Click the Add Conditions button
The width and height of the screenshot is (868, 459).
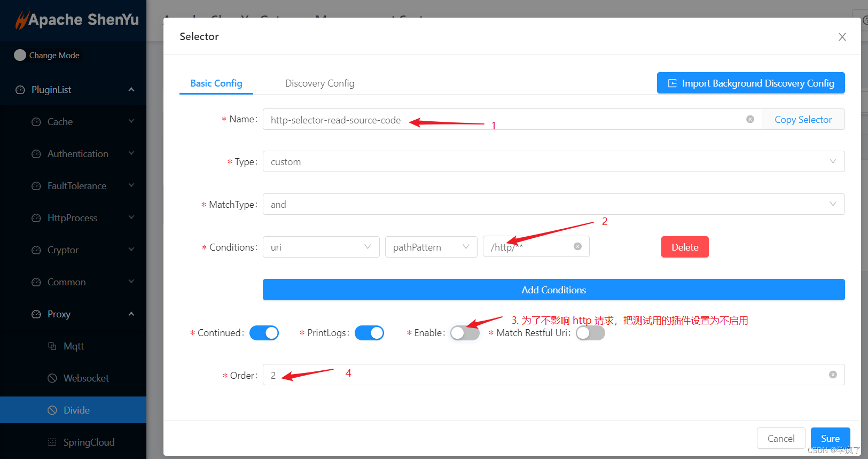[554, 290]
